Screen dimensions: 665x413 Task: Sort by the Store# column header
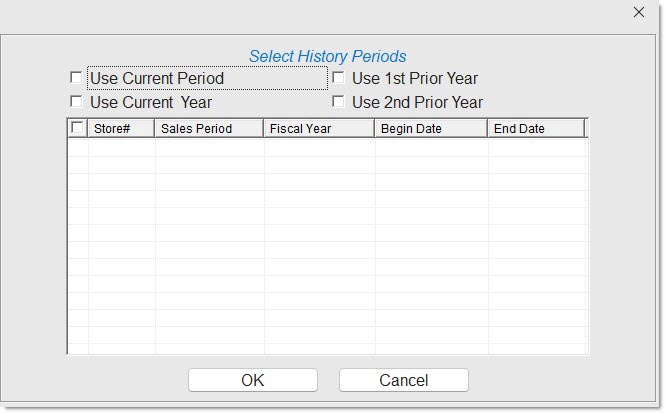click(121, 129)
